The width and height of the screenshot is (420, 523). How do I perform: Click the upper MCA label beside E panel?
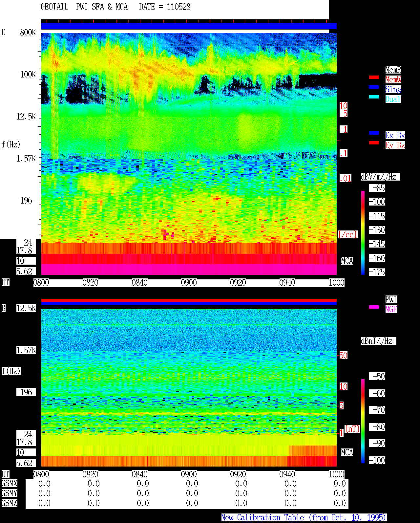pos(347,261)
